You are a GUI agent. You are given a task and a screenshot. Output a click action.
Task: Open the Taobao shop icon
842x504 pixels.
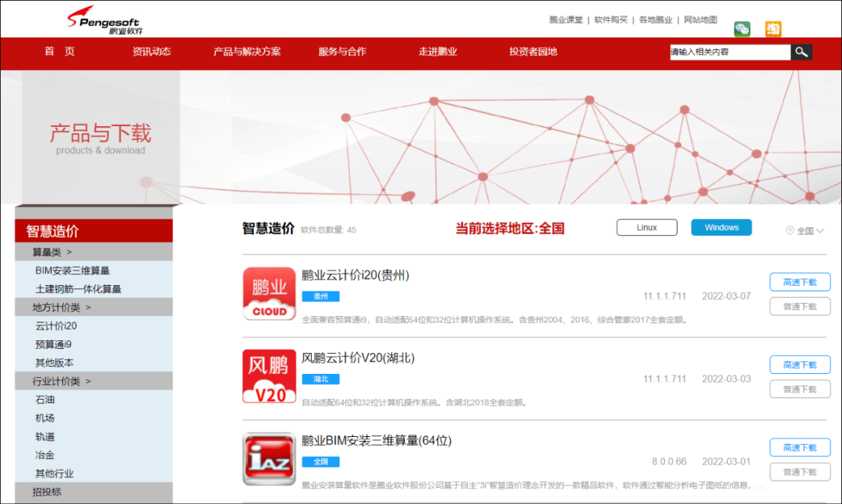coord(773,29)
